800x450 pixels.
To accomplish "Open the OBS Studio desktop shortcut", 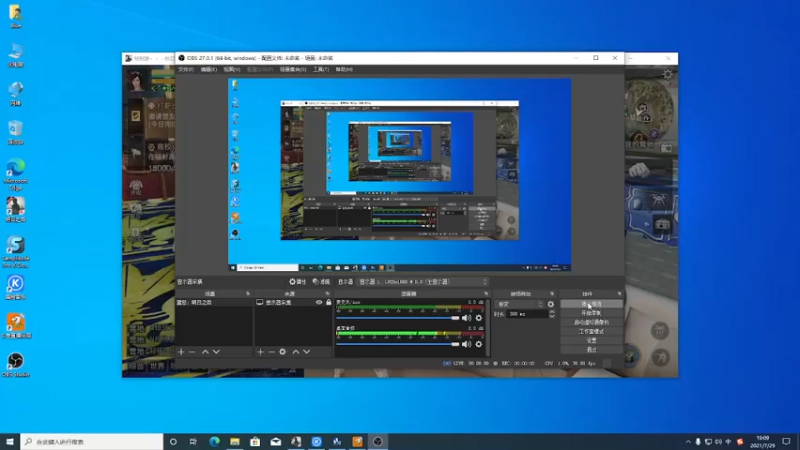I will pyautogui.click(x=15, y=365).
